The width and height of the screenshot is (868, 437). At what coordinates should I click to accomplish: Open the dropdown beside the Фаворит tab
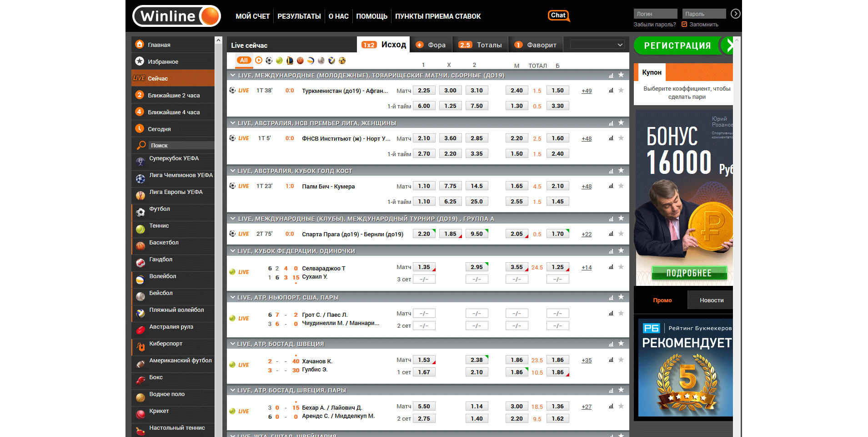(x=597, y=45)
